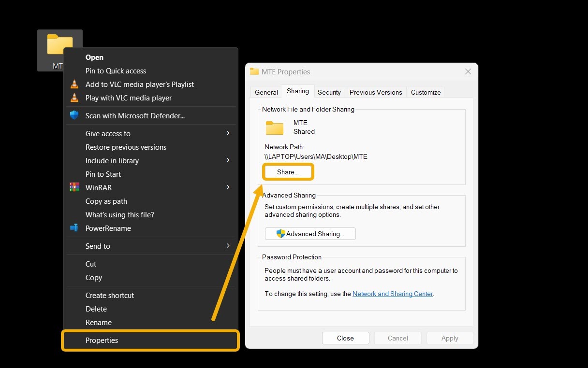
Task: Click the MTE folder icon in sharing panel
Action: click(x=274, y=127)
